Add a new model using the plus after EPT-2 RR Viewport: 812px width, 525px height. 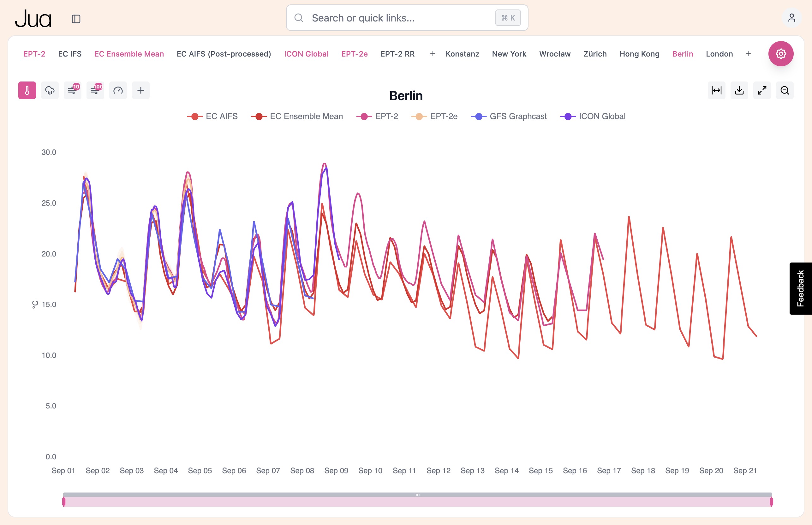coord(433,53)
